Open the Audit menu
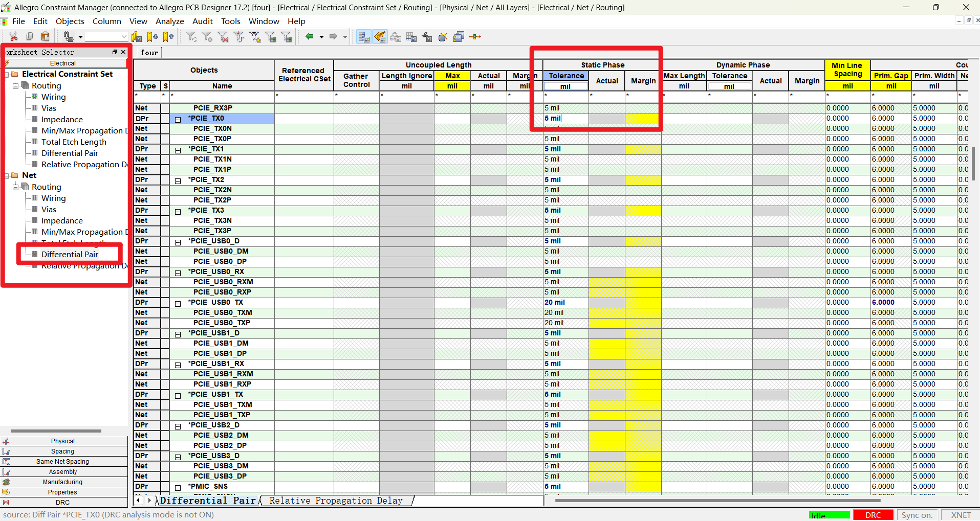The image size is (980, 521). (203, 21)
